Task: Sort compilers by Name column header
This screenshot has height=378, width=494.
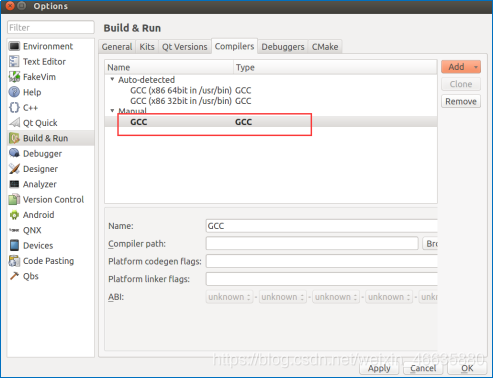Action: coord(169,67)
